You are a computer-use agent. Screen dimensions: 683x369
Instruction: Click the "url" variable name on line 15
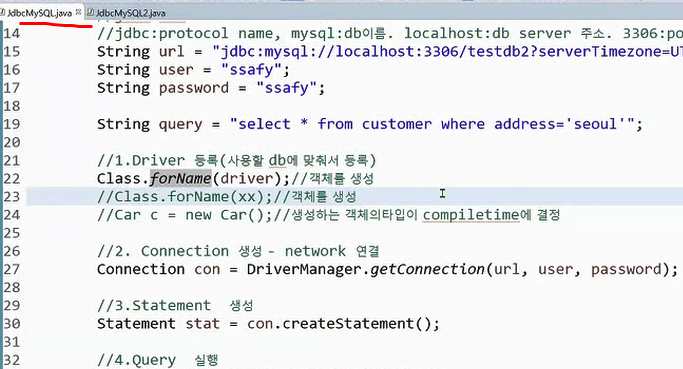(172, 52)
